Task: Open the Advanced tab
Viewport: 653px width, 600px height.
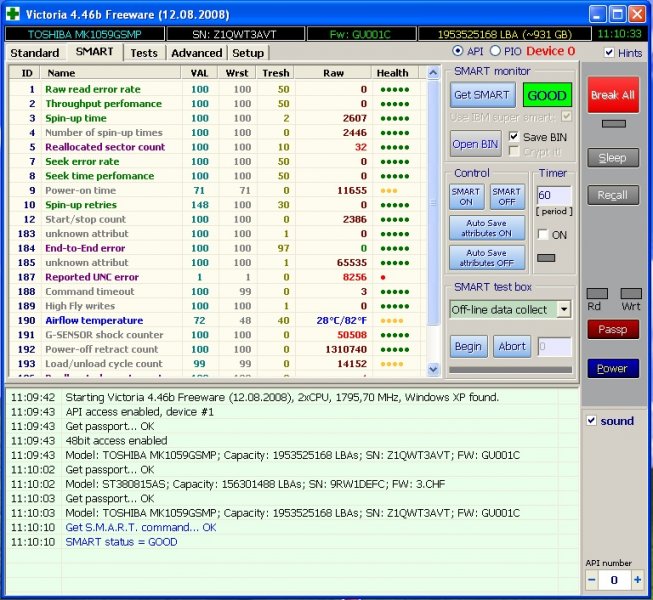Action: [x=196, y=52]
